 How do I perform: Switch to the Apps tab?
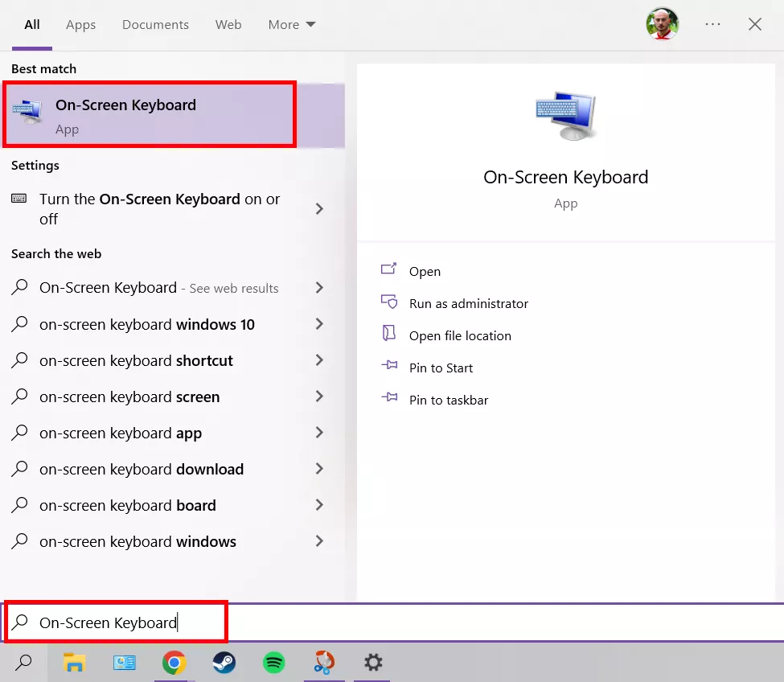click(x=80, y=25)
